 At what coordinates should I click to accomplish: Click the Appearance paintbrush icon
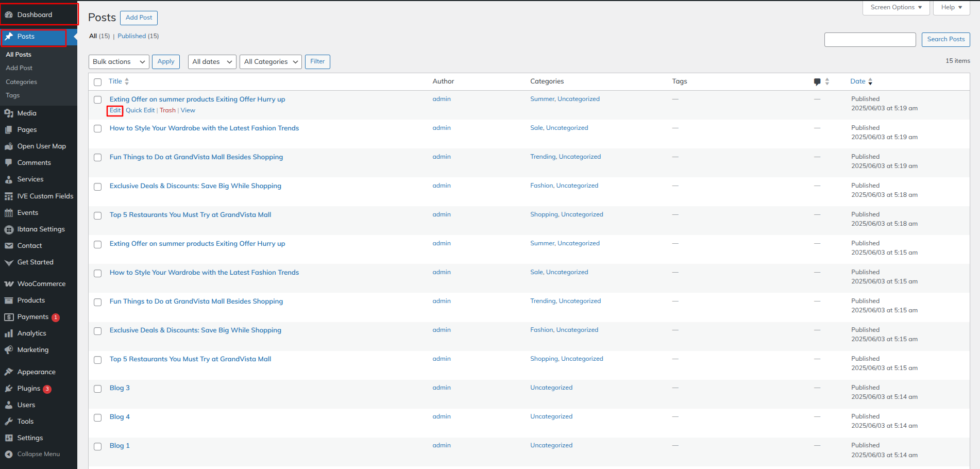point(9,372)
